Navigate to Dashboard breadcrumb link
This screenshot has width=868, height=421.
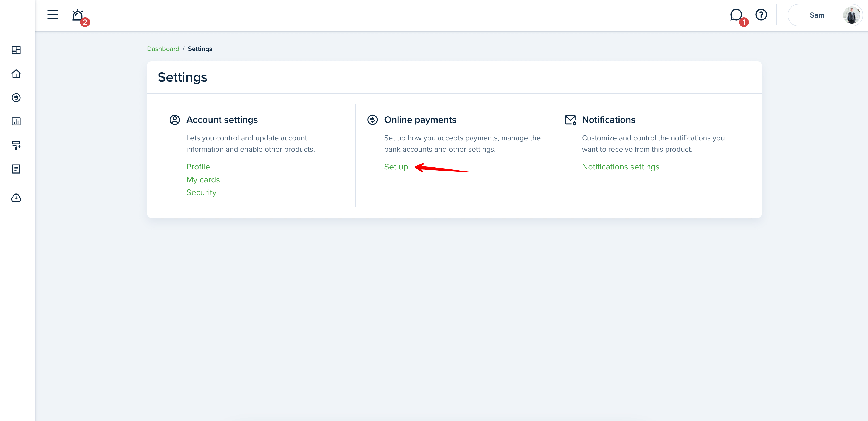pyautogui.click(x=163, y=49)
